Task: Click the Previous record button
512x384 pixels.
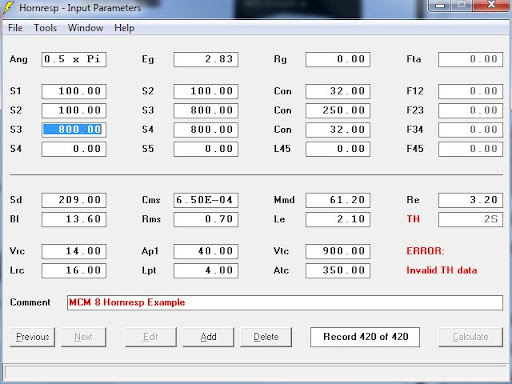Action: pos(33,337)
